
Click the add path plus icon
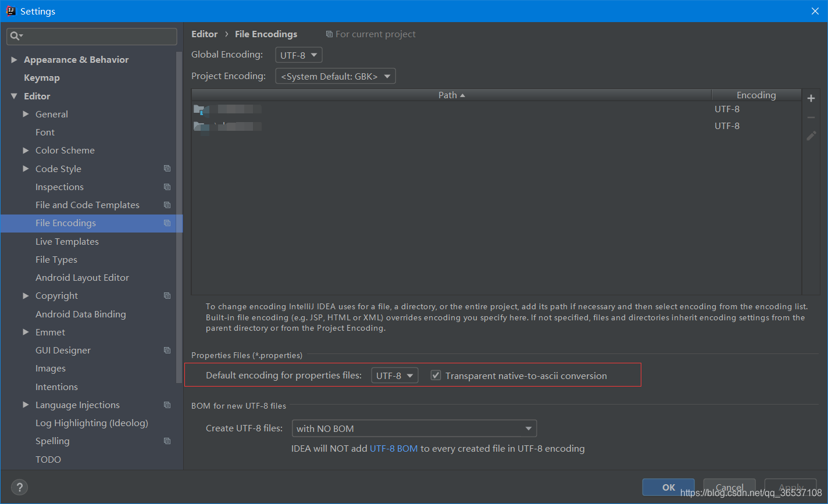(811, 98)
